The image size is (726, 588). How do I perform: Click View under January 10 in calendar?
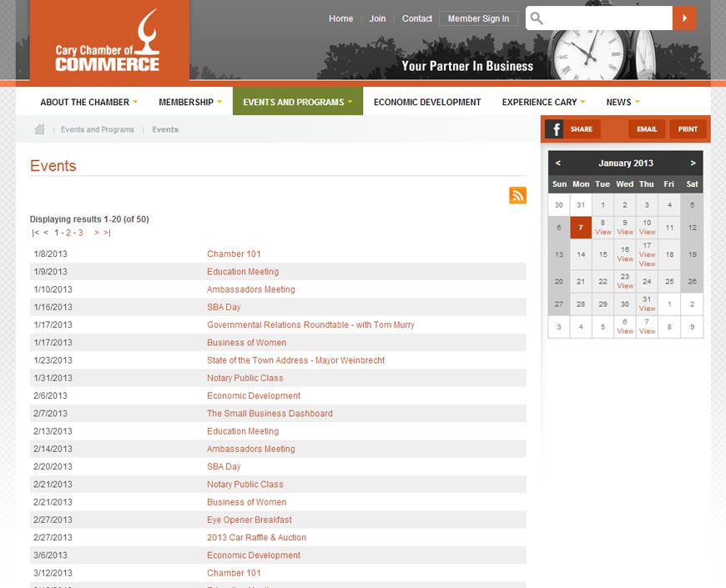point(648,232)
